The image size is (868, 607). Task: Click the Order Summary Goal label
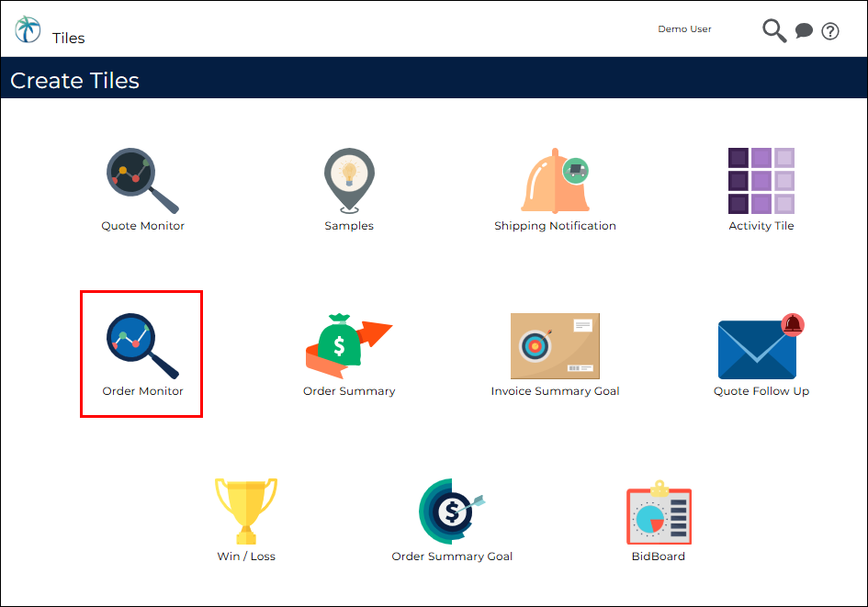click(452, 556)
